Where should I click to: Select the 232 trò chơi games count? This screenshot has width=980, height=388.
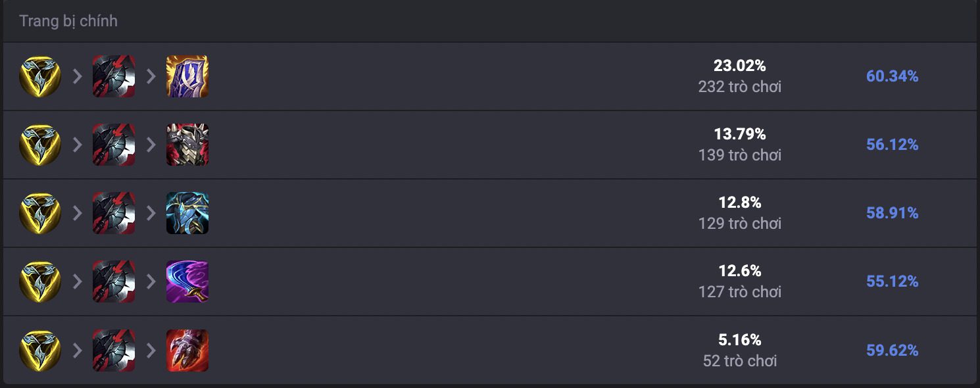[740, 87]
